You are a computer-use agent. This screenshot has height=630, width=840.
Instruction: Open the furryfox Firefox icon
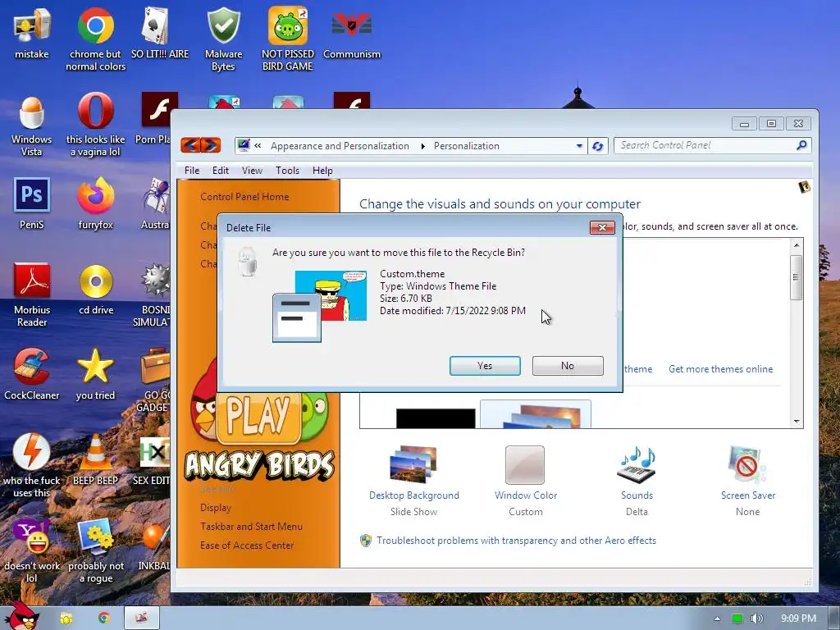[x=95, y=203]
